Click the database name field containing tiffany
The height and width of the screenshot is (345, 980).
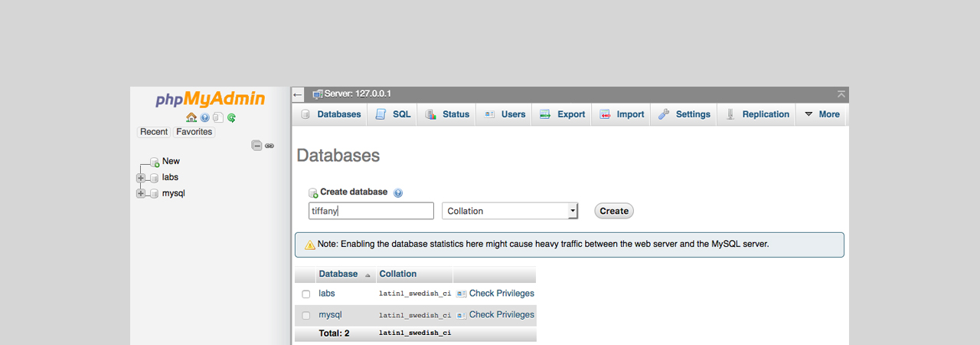pyautogui.click(x=371, y=211)
